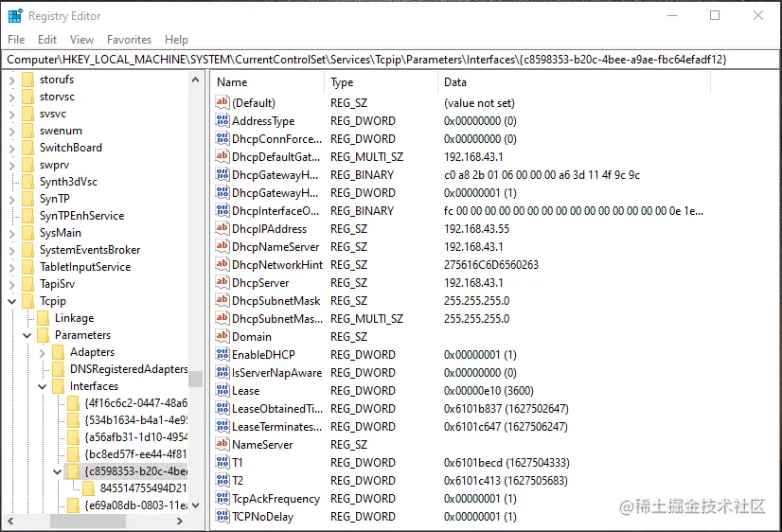This screenshot has width=782, height=532.
Task: Select the {e69a08db-0803-11e interface key
Action: point(135,505)
